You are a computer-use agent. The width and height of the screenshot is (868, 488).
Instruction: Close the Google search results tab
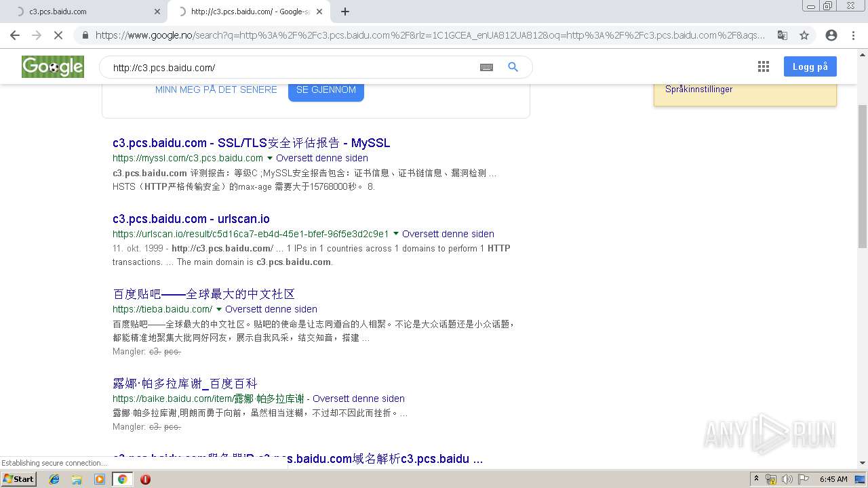pos(320,12)
